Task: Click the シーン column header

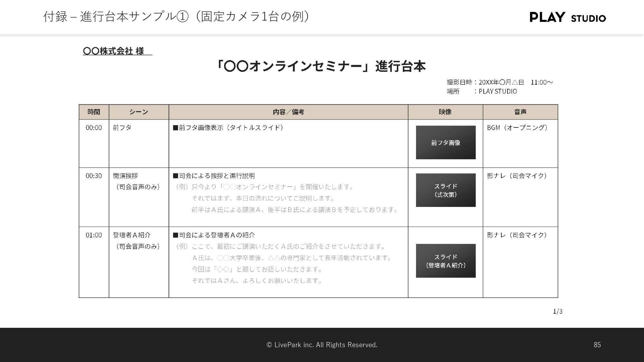Action: (139, 112)
